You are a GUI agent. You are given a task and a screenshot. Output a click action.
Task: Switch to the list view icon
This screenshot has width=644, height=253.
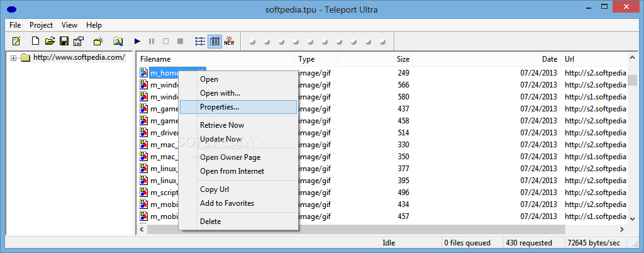(200, 41)
